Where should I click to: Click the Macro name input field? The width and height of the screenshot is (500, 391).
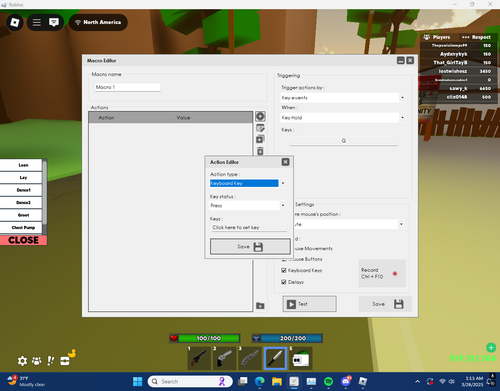click(127, 87)
